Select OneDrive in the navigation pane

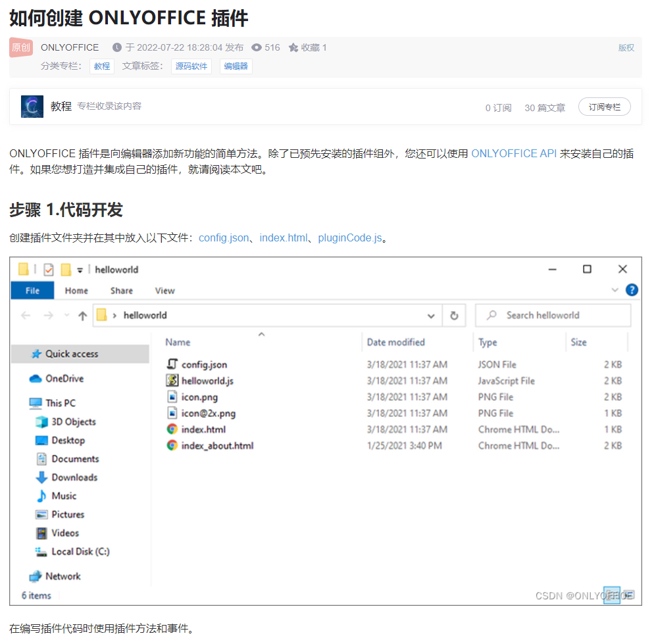coord(57,379)
